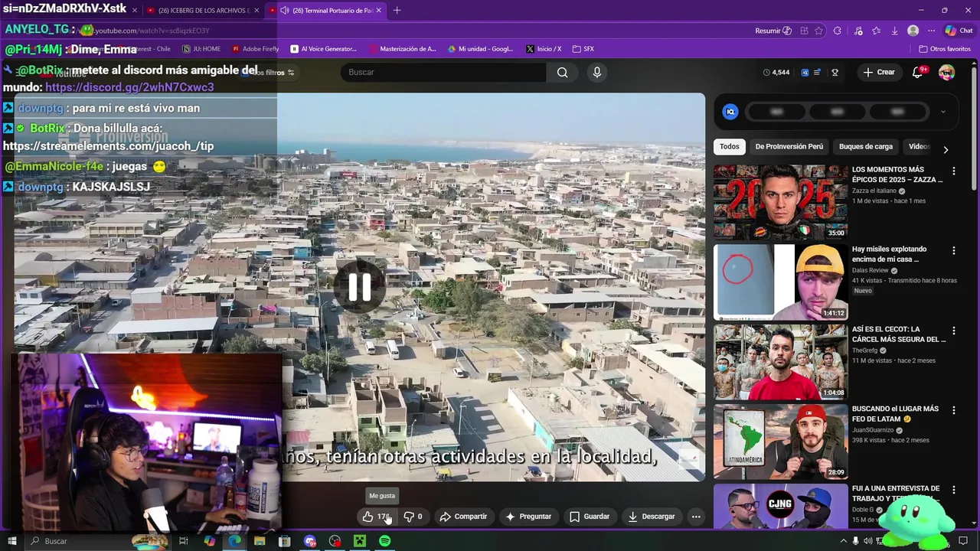Click the volume speaker icon in system tray
The height and width of the screenshot is (551, 980).
pos(867,541)
